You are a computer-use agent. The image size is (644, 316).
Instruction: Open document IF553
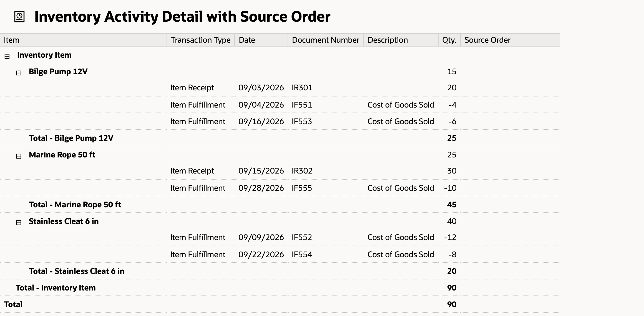[302, 121]
